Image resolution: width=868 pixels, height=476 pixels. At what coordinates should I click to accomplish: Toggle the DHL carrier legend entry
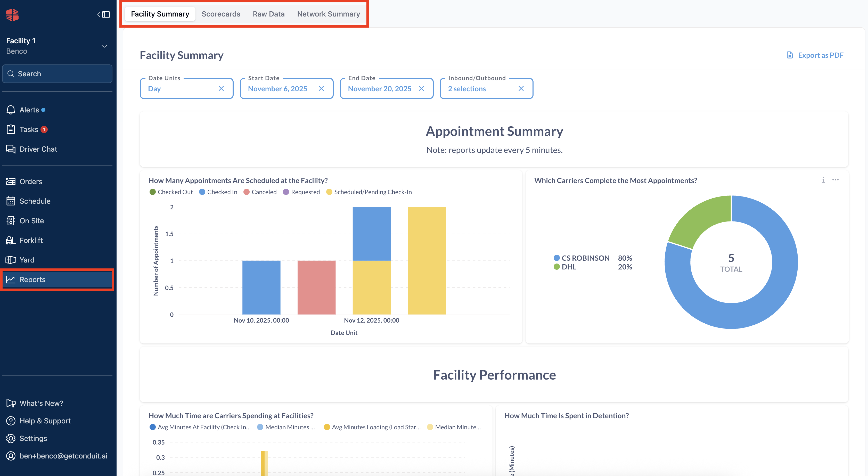tap(565, 267)
